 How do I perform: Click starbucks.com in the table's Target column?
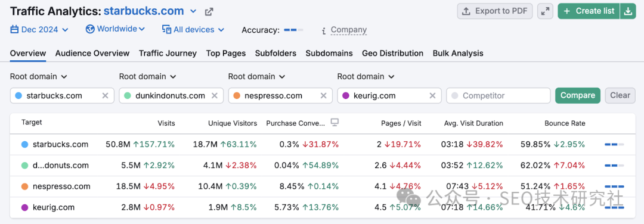coord(60,144)
